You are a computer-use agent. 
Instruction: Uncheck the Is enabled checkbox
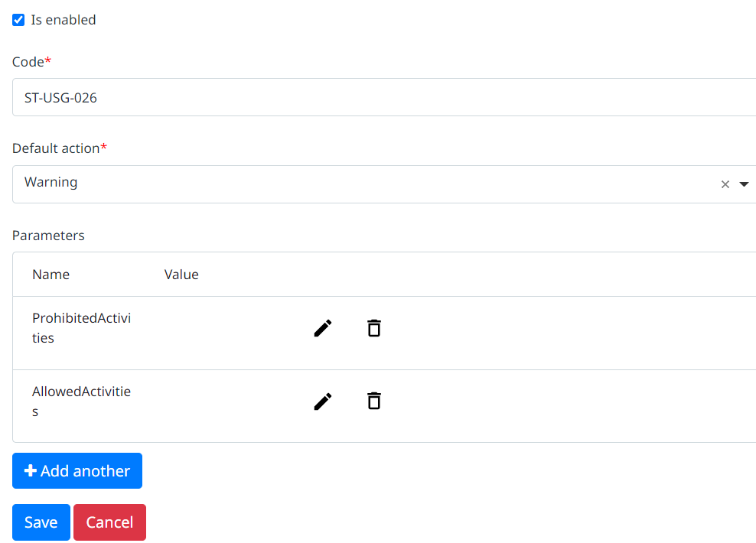pyautogui.click(x=18, y=19)
